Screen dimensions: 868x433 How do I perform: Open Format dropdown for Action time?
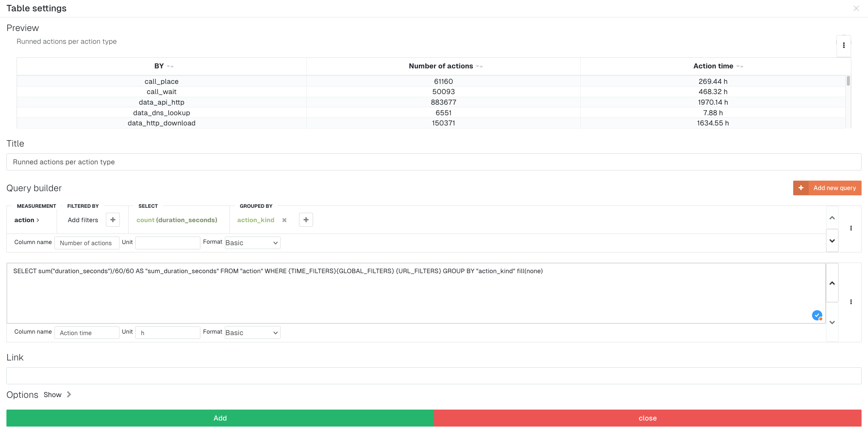(x=252, y=333)
